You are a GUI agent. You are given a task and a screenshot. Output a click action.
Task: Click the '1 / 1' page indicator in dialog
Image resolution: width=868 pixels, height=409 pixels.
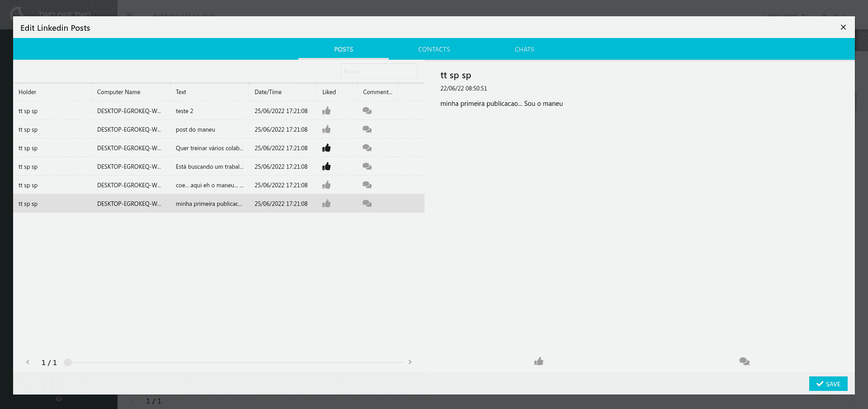49,362
